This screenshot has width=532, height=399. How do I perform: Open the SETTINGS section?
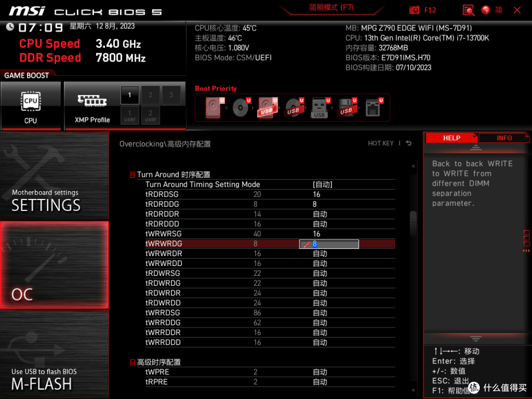[54, 175]
